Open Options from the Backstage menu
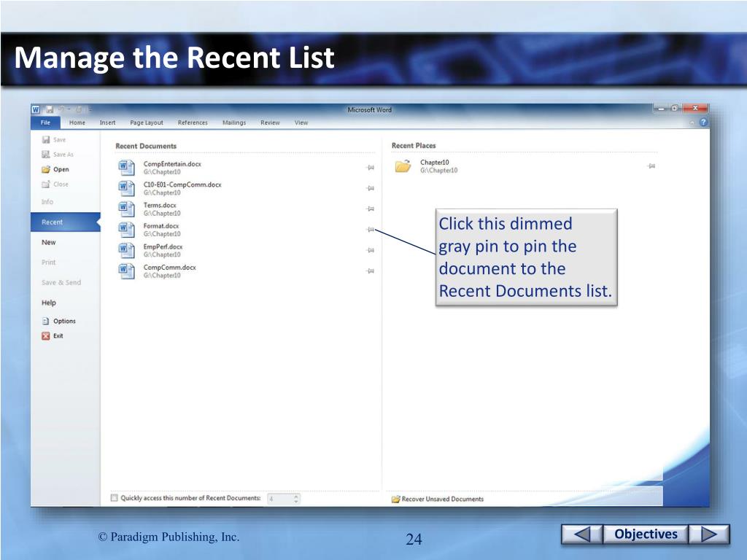 (58, 321)
